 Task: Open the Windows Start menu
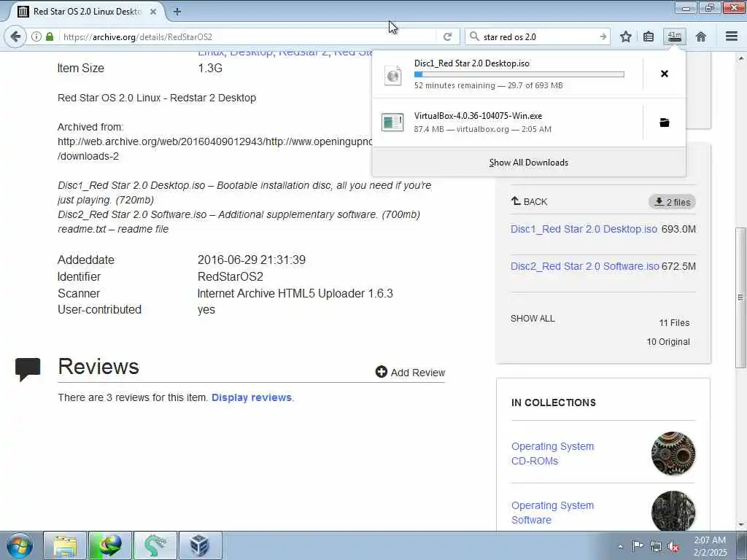pyautogui.click(x=20, y=545)
